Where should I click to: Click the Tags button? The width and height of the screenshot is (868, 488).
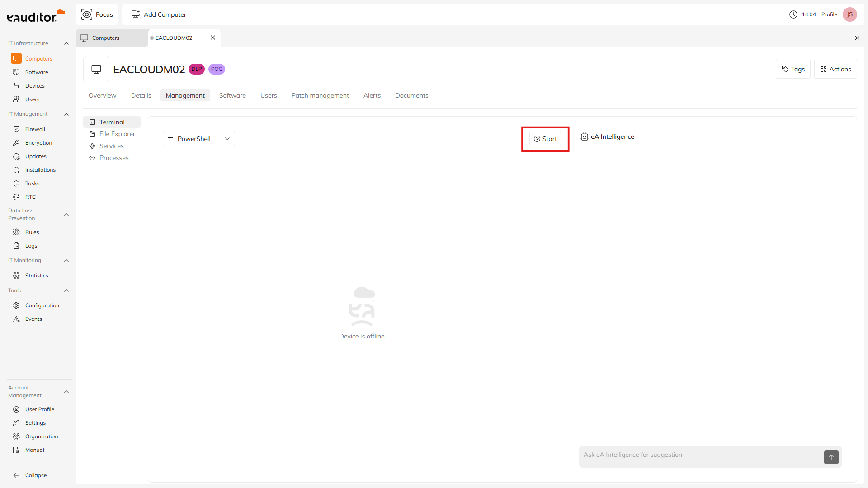793,69
